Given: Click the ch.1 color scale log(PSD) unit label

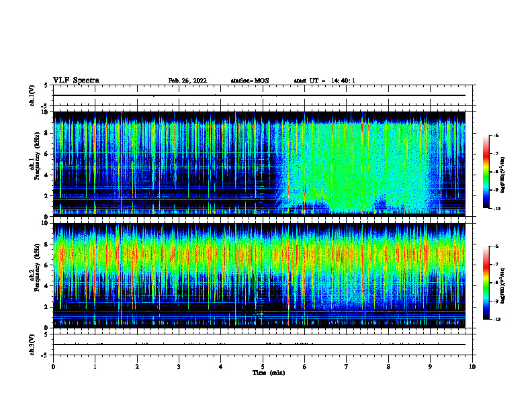Looking at the screenshot, I should [503, 175].
